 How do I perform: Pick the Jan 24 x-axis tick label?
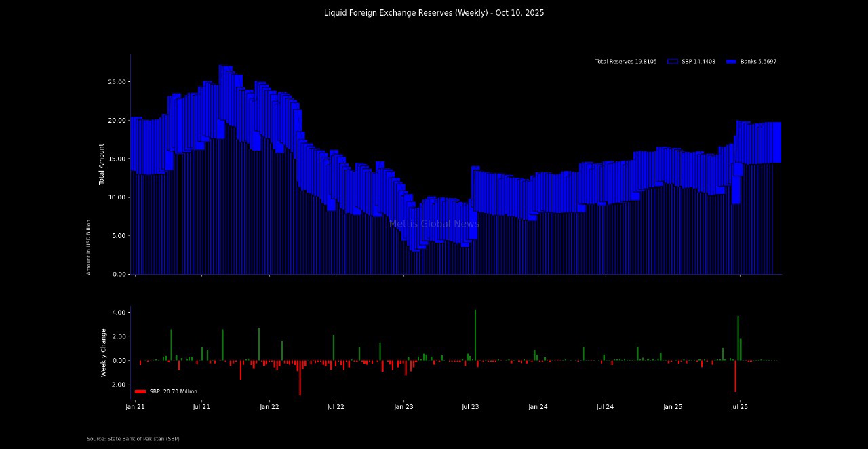538,407
